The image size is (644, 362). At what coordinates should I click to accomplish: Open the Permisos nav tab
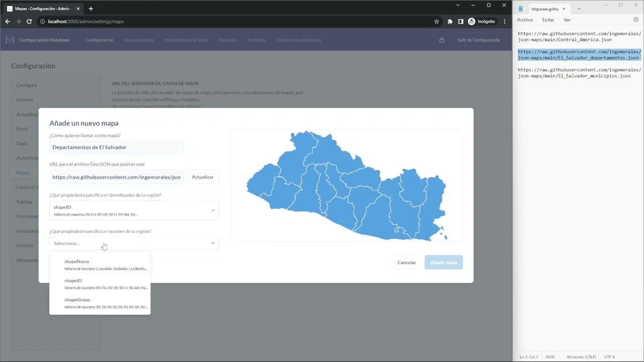coord(256,40)
